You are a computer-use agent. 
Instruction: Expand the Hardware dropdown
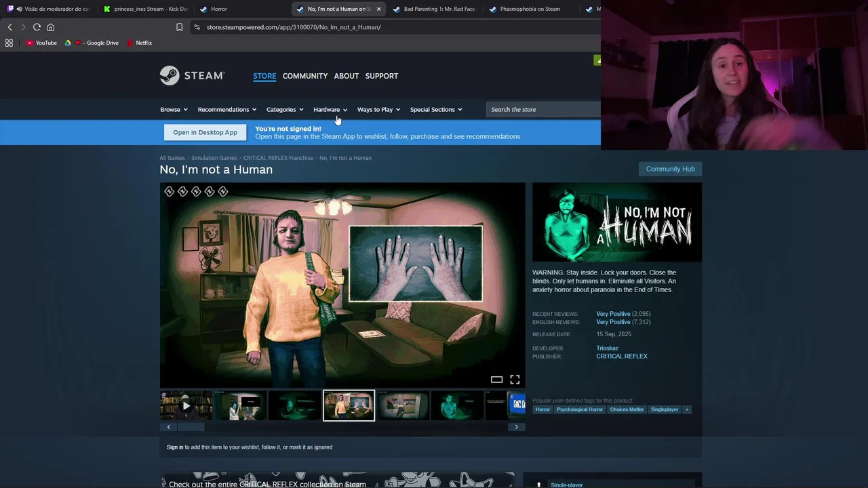(330, 109)
